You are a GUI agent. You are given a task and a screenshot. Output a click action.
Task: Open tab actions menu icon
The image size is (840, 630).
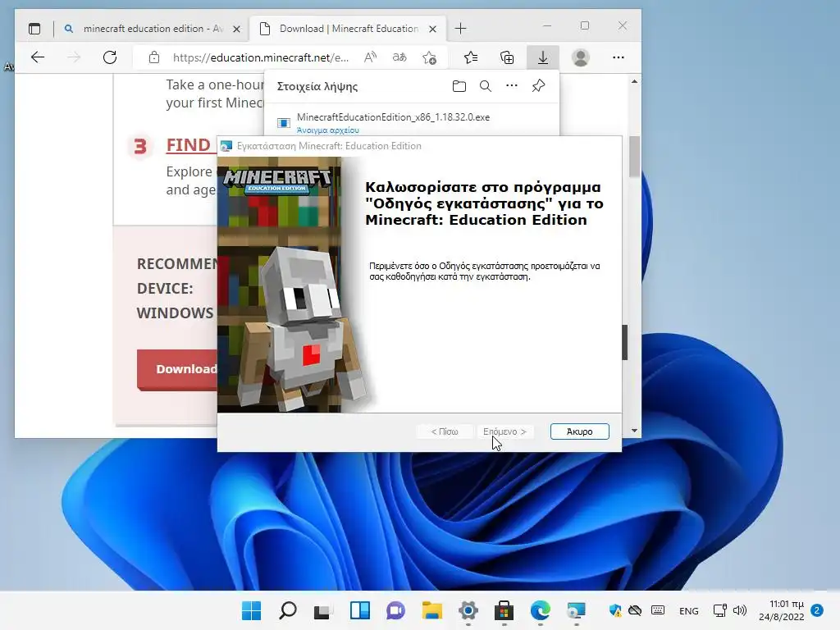34,29
